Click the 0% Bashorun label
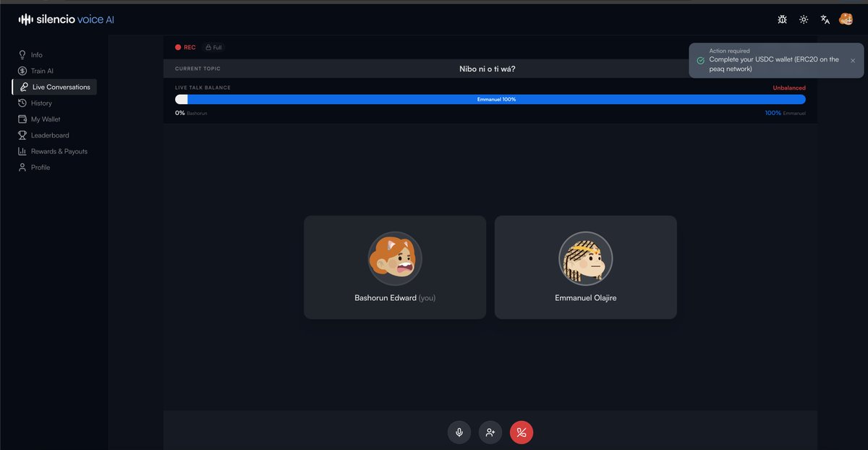This screenshot has width=868, height=450. coord(191,113)
